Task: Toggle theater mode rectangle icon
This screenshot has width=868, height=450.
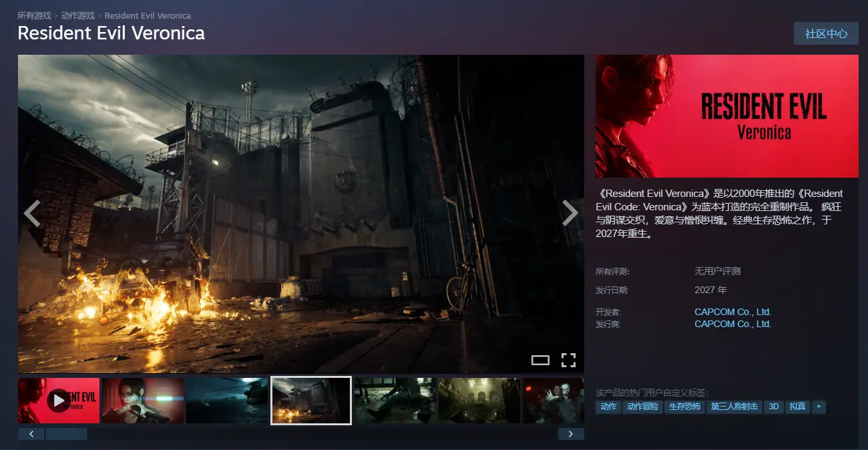Action: pos(540,361)
